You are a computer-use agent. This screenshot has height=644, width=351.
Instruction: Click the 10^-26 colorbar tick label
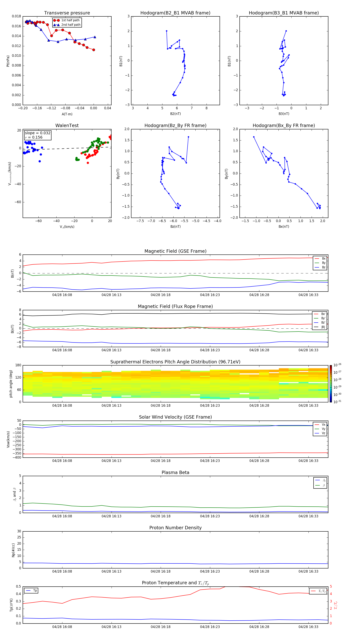pyautogui.click(x=337, y=365)
